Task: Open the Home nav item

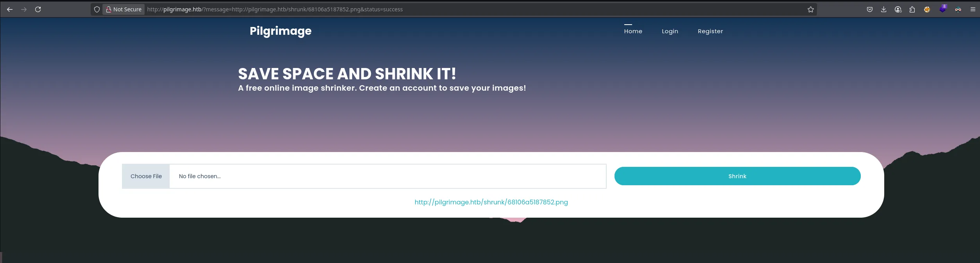Action: [633, 31]
